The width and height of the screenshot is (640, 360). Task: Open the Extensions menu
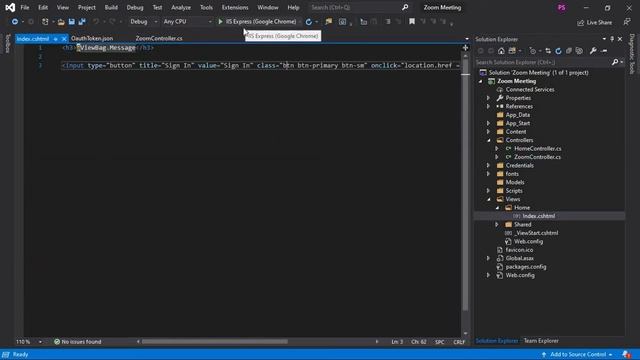click(x=235, y=7)
